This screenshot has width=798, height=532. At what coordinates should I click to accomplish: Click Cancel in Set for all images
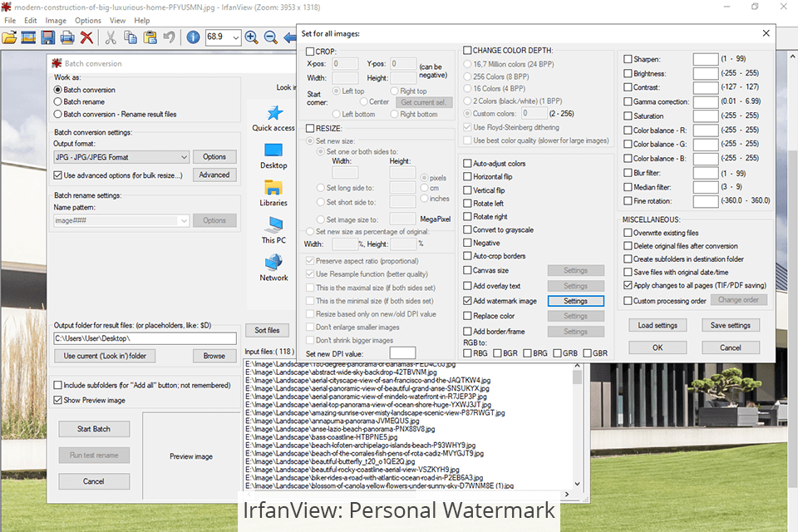(731, 347)
